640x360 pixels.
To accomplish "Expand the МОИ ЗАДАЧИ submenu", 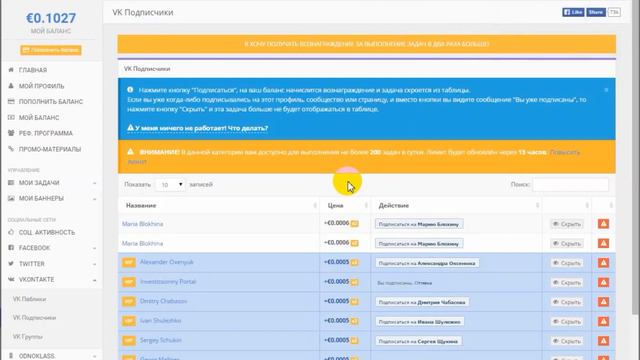I will (94, 183).
